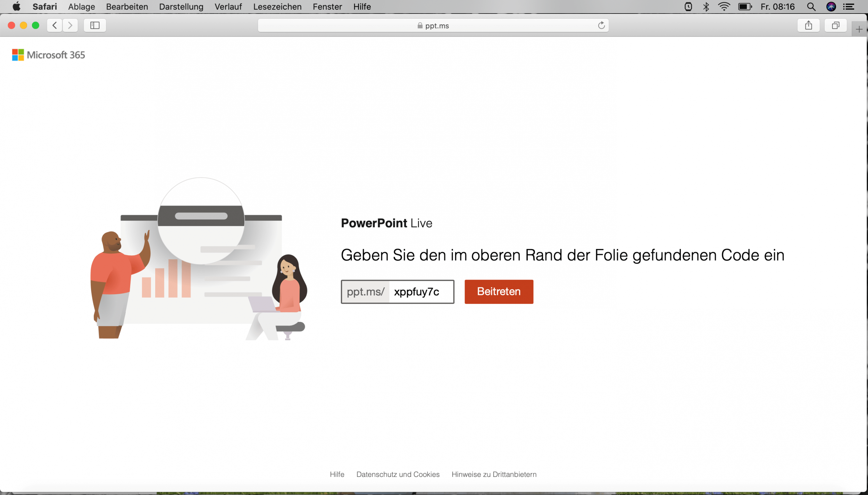The image size is (868, 495).
Task: Open the Bluetooth menu bar icon
Action: 706,6
